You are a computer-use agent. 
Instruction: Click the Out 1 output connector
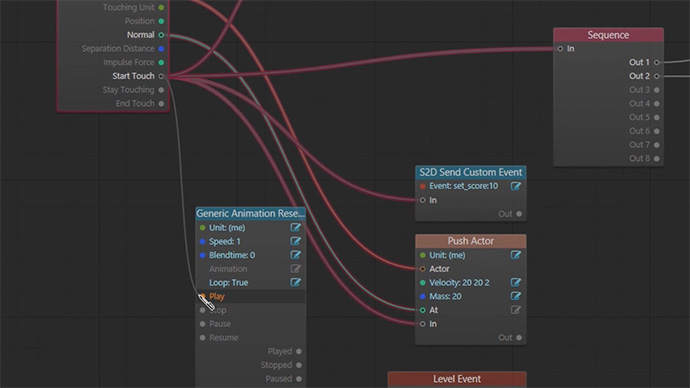(657, 62)
